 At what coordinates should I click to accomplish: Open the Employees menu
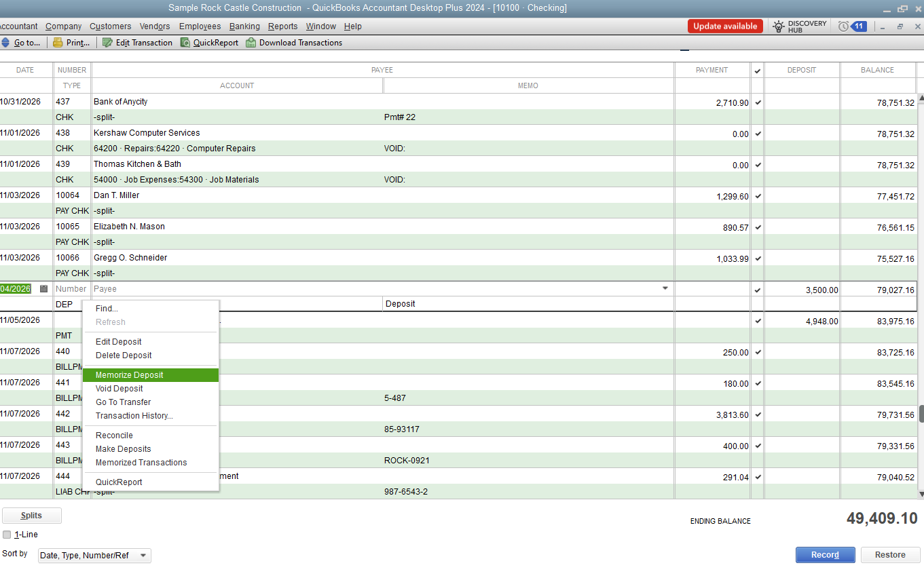tap(200, 26)
